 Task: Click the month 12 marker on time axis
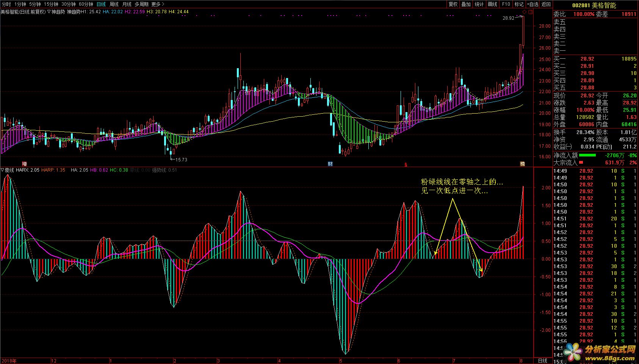click(x=54, y=361)
